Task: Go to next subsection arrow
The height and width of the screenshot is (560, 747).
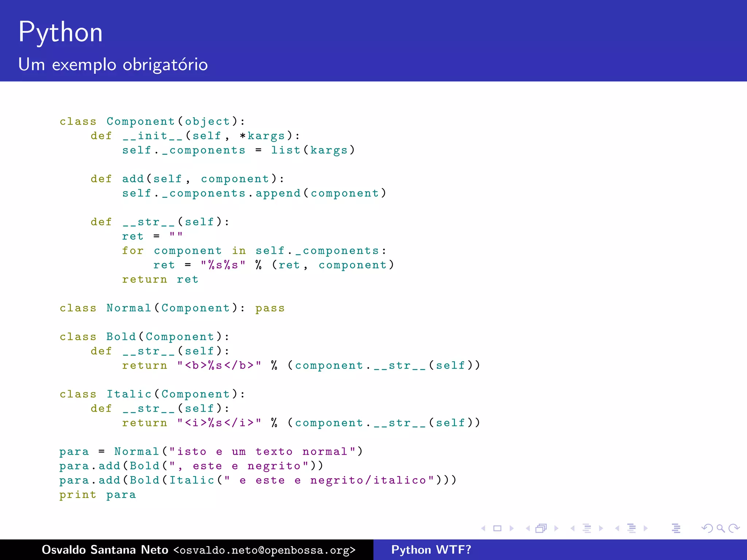Action: coord(601,528)
